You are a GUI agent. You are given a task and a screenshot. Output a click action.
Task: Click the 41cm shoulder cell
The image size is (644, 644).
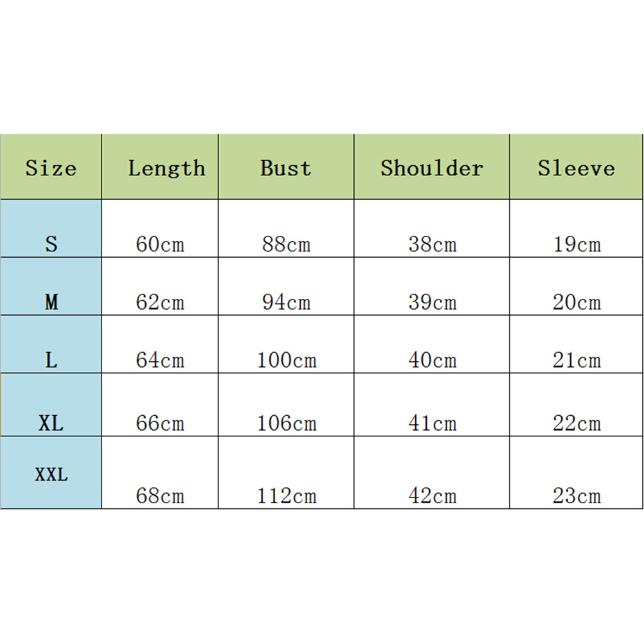pyautogui.click(x=432, y=423)
